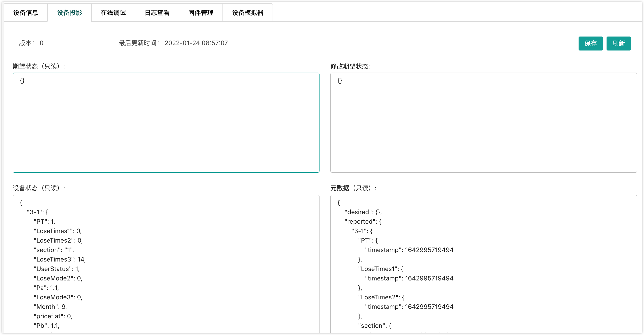Click the 最后更新时间 label
The width and height of the screenshot is (644, 335).
[139, 43]
